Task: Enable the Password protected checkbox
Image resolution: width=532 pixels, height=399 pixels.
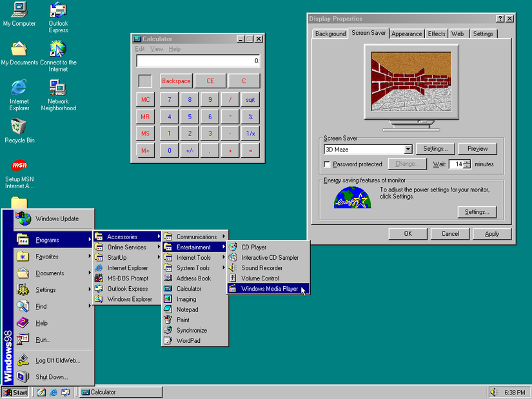Action: tap(328, 164)
